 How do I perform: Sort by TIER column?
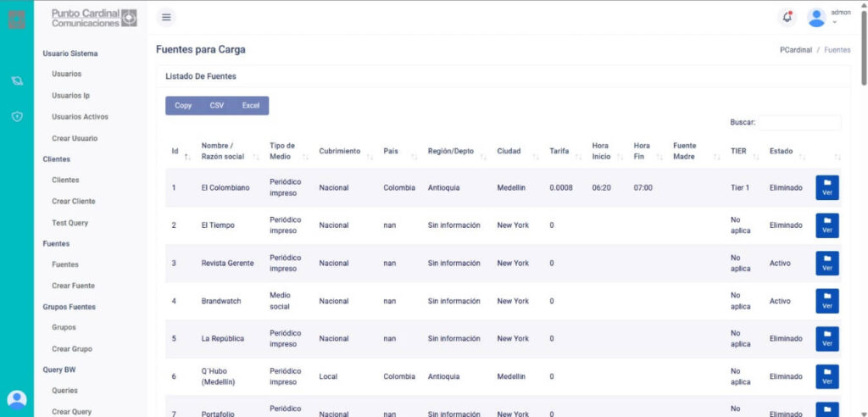(744, 151)
